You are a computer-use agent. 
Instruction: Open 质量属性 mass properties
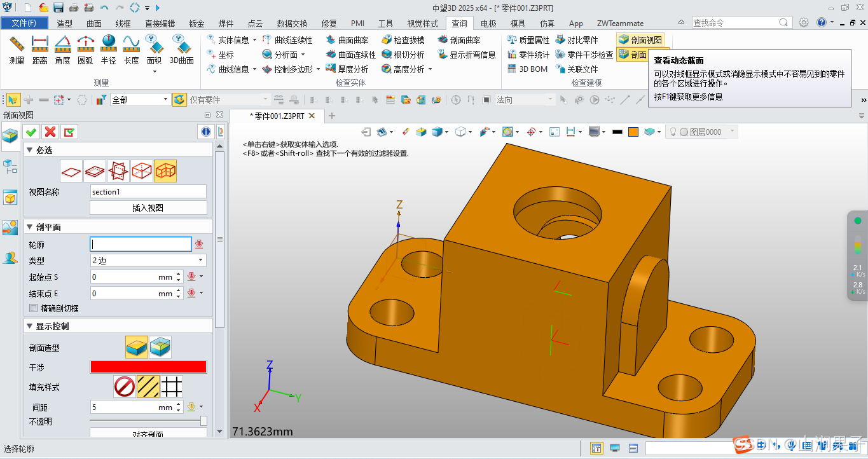(x=528, y=40)
